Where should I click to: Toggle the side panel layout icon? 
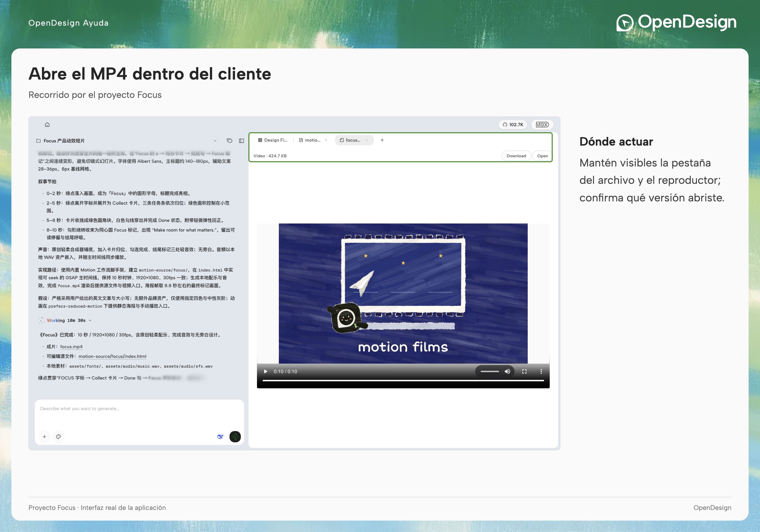(x=242, y=141)
